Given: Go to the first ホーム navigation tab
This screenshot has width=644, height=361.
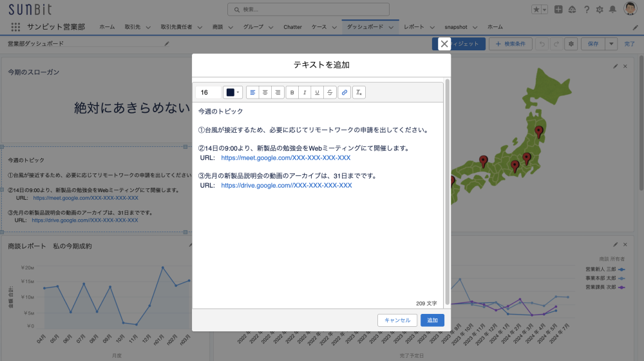Looking at the screenshot, I should [107, 27].
